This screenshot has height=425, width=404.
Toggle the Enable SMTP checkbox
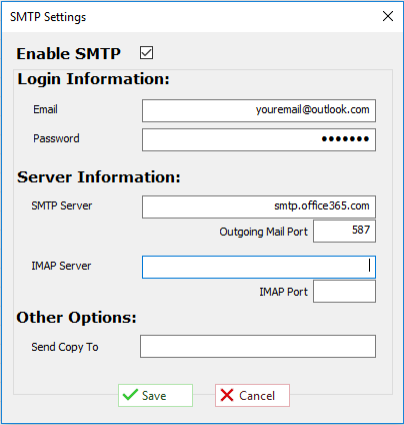coord(146,53)
